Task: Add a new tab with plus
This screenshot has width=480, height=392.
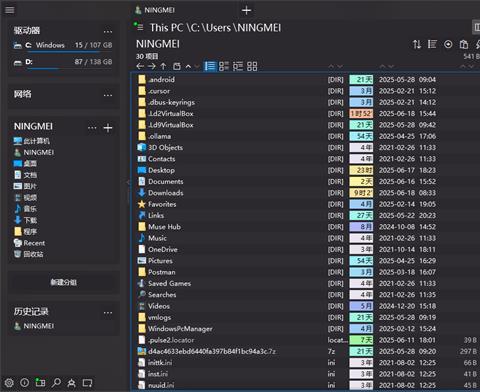Action: click(246, 10)
